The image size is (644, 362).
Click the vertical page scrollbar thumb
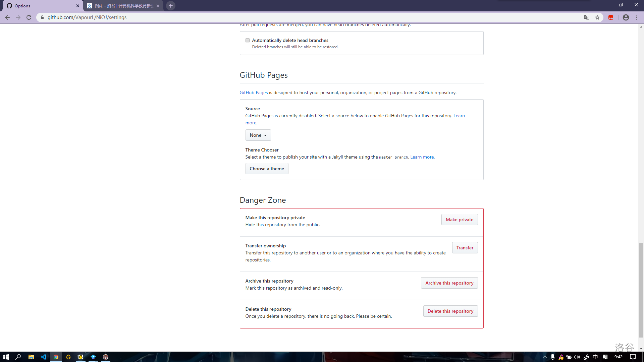coord(641,290)
